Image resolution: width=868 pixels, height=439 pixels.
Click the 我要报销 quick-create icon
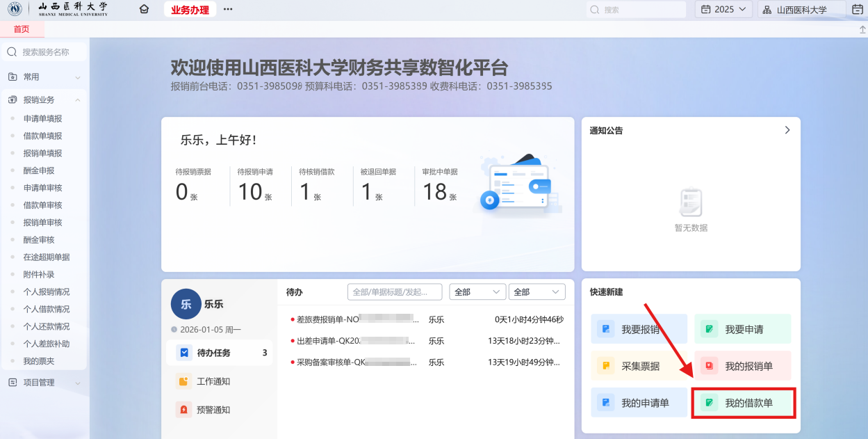pos(606,329)
